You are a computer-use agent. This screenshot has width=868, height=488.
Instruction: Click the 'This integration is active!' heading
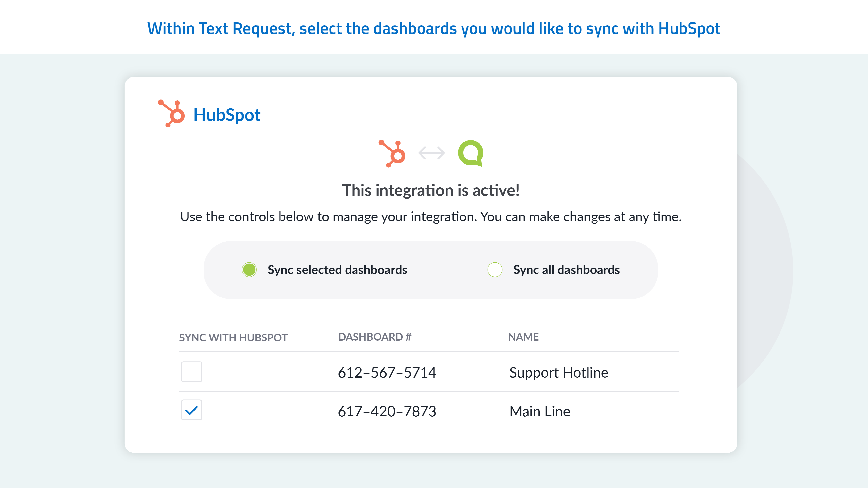click(x=431, y=190)
